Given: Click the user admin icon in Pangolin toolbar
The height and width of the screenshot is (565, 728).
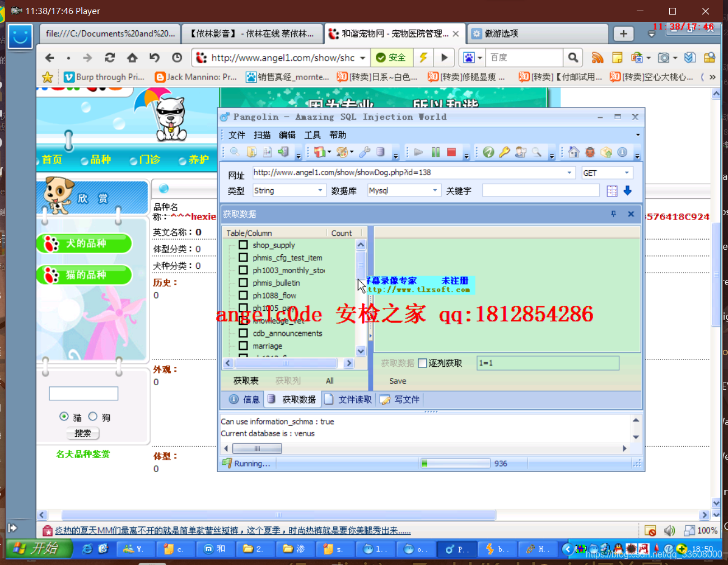Looking at the screenshot, I should (x=521, y=152).
